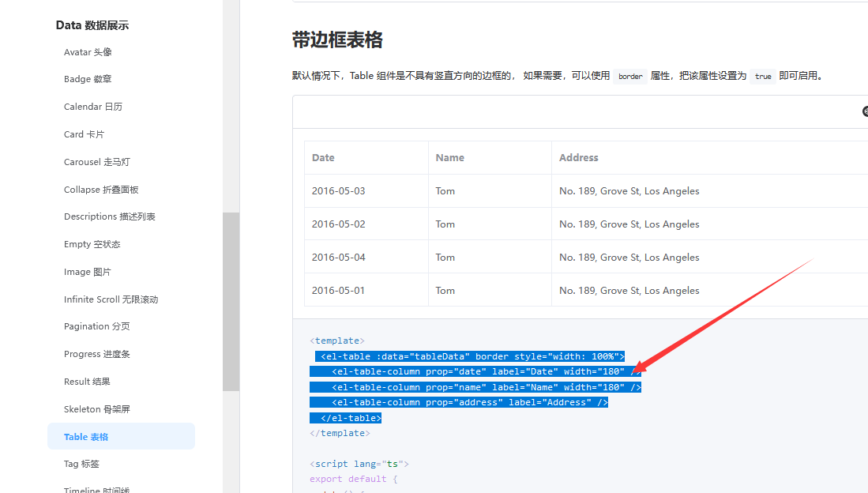Click Tom in the 2016-05-01 row
The width and height of the screenshot is (868, 493).
[x=490, y=291]
